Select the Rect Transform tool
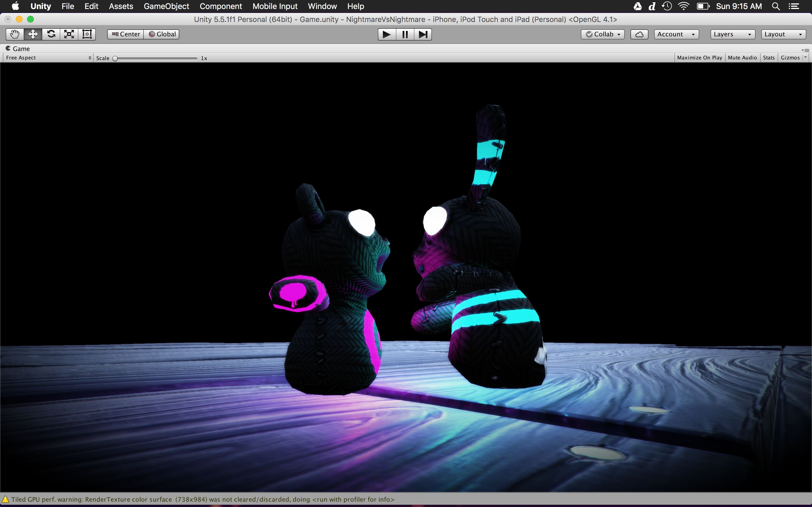This screenshot has height=507, width=812. click(x=87, y=34)
